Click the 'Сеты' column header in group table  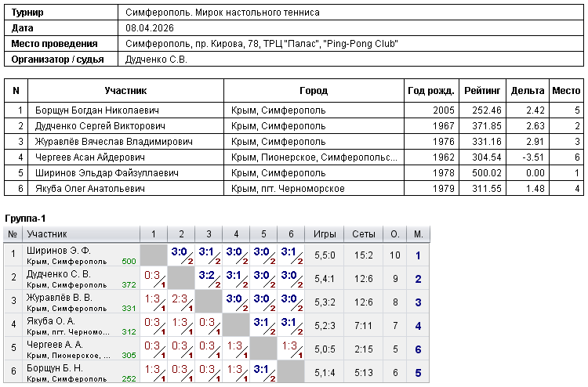[x=363, y=234]
